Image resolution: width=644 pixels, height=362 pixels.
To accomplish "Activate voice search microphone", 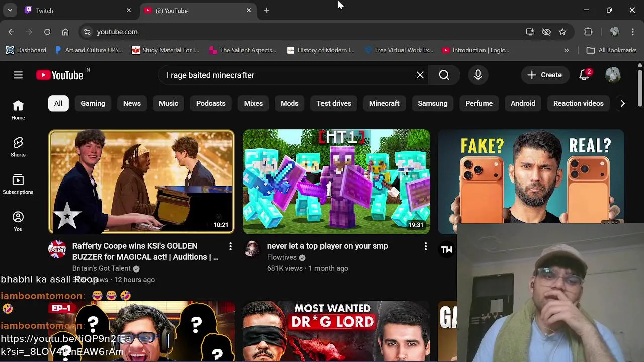I will pos(478,75).
